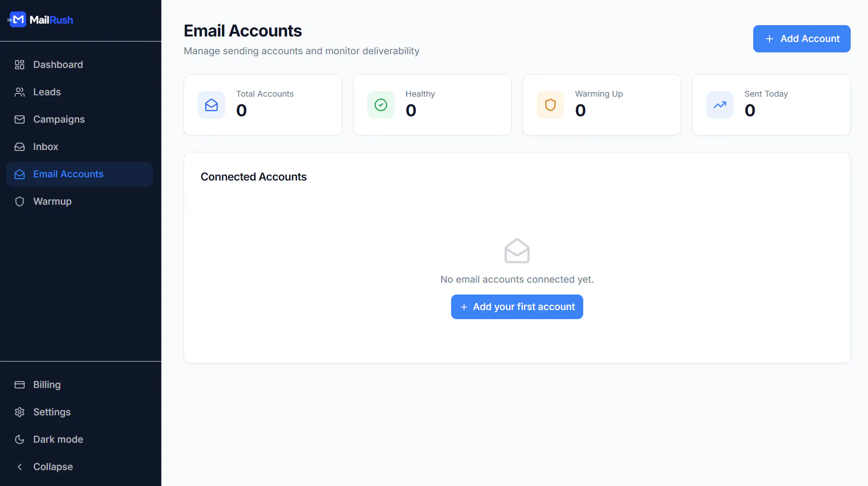The height and width of the screenshot is (486, 868).
Task: Click the Total Accounts label
Action: click(265, 94)
